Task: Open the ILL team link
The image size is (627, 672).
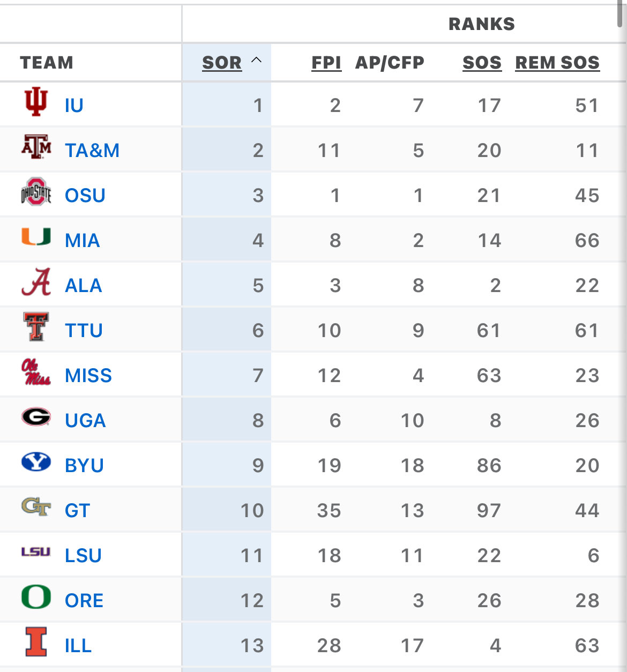Action: (78, 646)
